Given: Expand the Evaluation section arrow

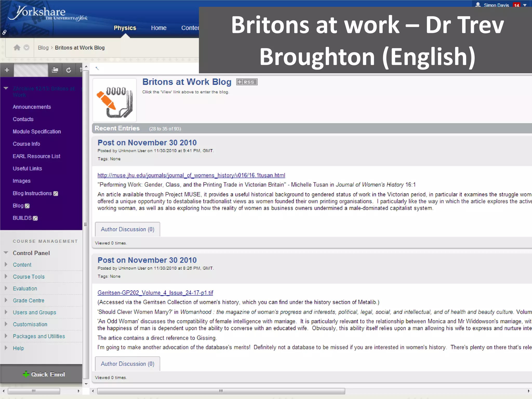Looking at the screenshot, I should 6,288.
